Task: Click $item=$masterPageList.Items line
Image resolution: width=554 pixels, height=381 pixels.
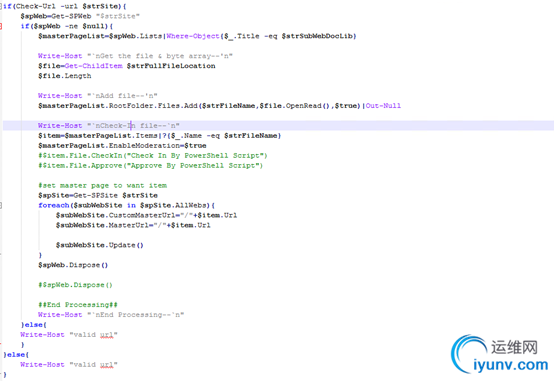Action: [160, 136]
